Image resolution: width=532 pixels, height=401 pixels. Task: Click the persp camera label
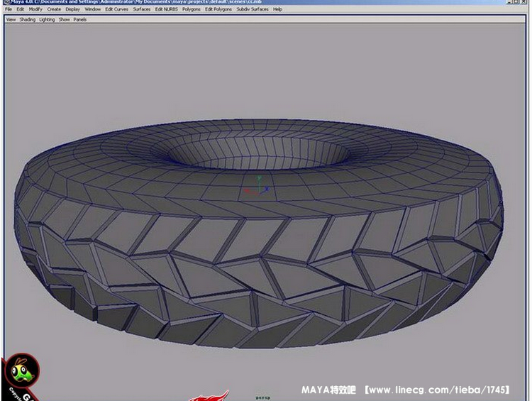click(x=263, y=397)
